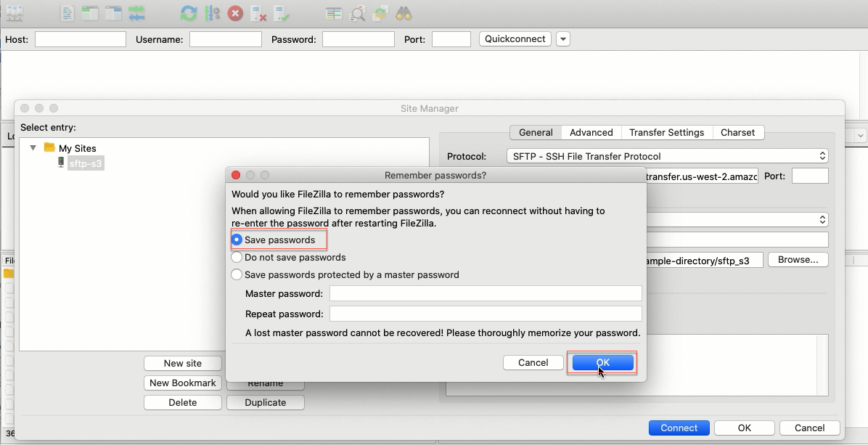This screenshot has height=445, width=868.
Task: Toggle transfer queue display arrows icon
Action: pos(136,13)
